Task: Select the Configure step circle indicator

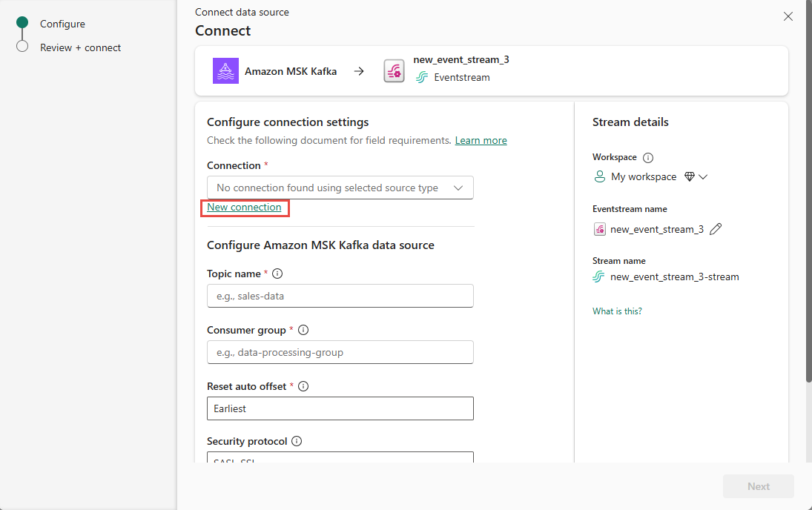Action: [x=22, y=22]
